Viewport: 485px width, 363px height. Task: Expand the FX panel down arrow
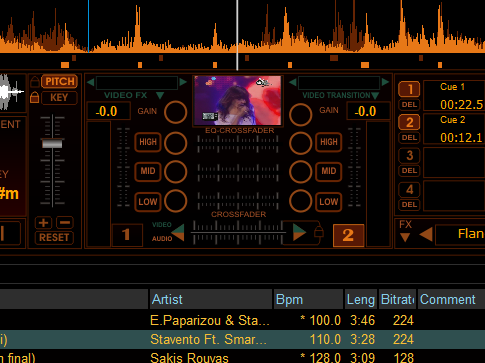pos(405,238)
